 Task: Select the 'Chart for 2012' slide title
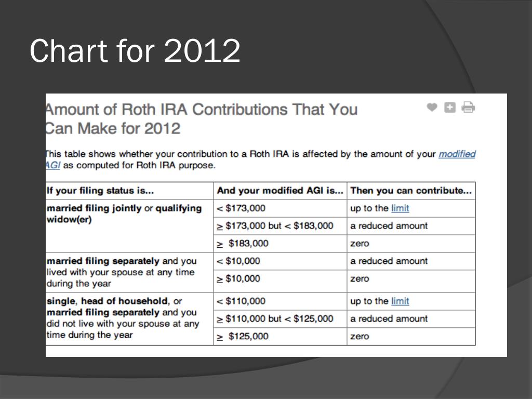tap(135, 51)
